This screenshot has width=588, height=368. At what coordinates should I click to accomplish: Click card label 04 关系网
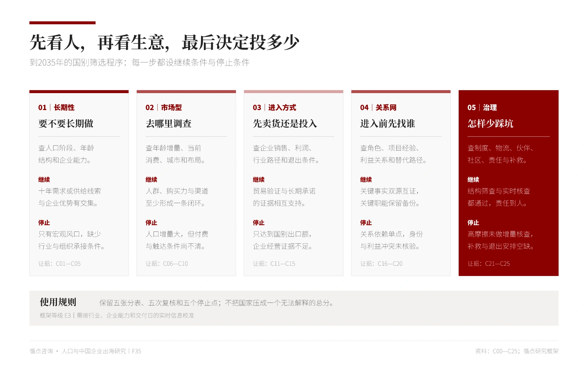coord(378,107)
